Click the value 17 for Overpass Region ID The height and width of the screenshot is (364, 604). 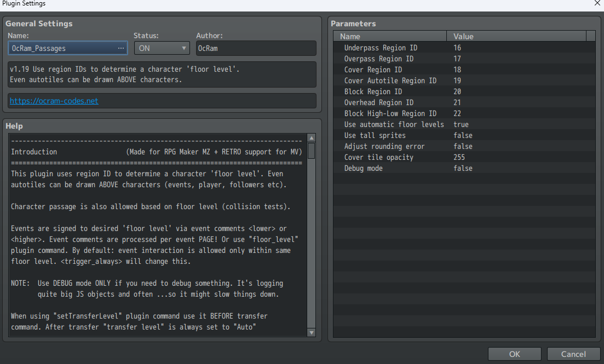point(457,59)
